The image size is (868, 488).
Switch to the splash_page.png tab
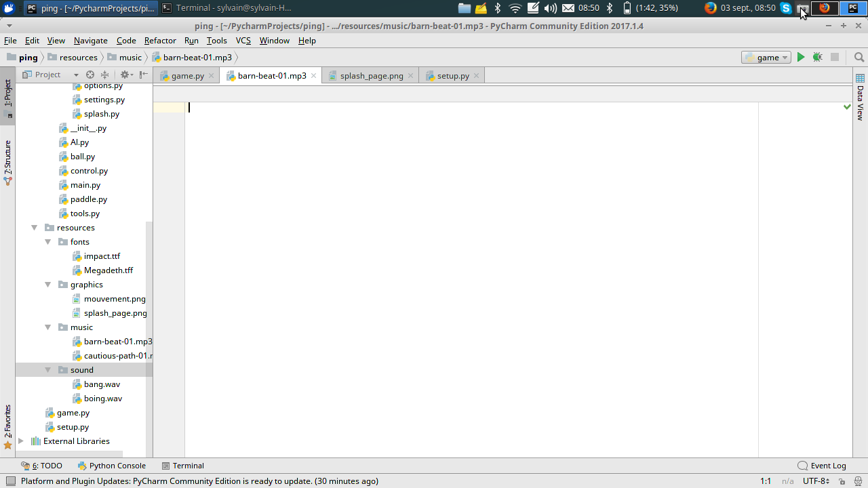(x=371, y=76)
